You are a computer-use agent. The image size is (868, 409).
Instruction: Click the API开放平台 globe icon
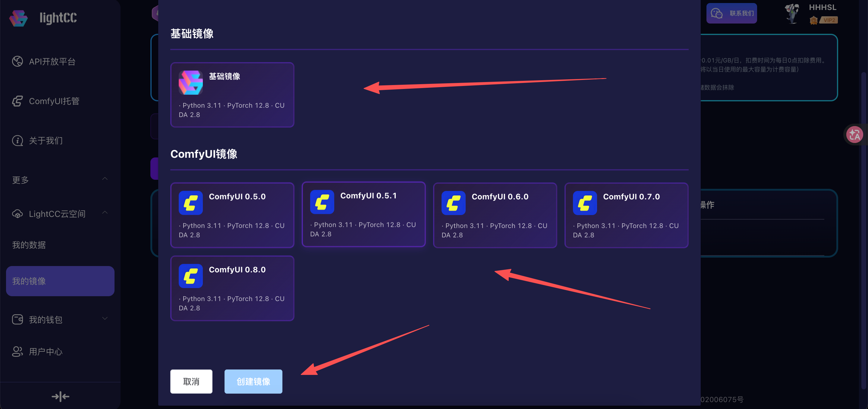[17, 61]
